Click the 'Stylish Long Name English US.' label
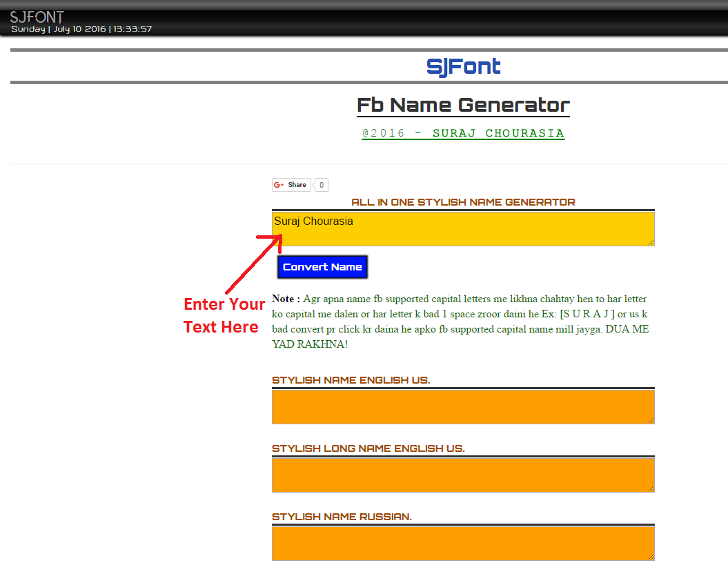The image size is (728, 574). click(x=368, y=448)
